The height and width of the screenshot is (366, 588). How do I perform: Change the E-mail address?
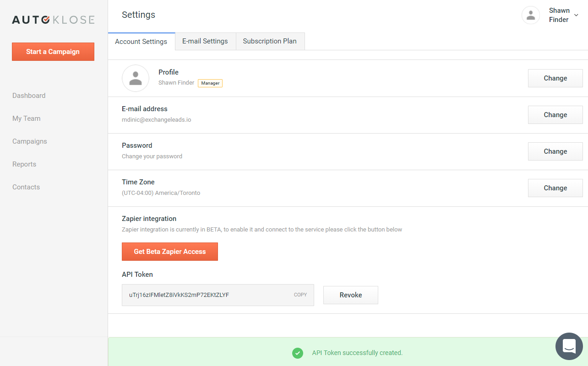point(555,115)
